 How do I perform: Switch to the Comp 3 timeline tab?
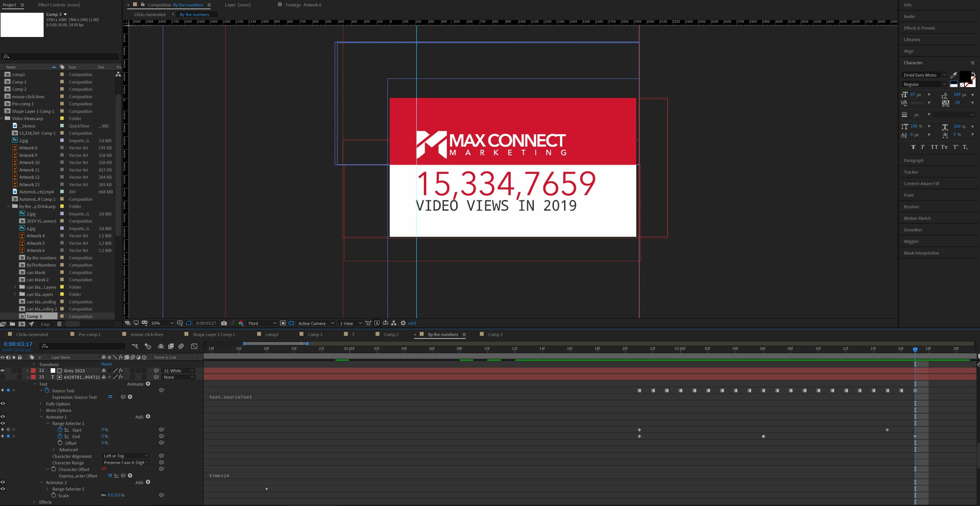click(x=495, y=335)
